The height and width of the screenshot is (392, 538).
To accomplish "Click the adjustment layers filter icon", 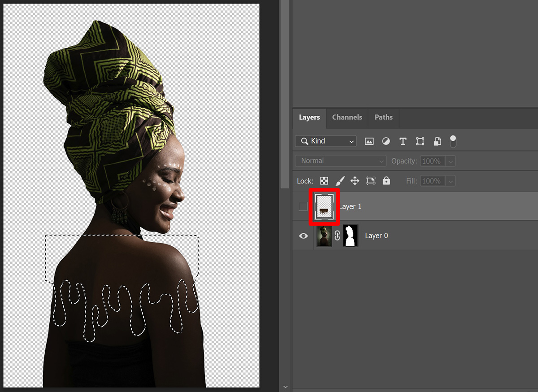I will pos(386,141).
